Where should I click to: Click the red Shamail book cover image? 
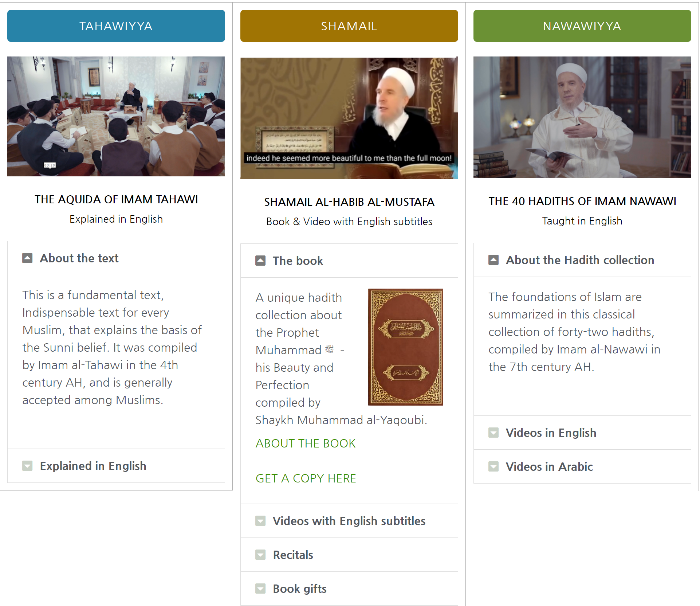point(406,347)
